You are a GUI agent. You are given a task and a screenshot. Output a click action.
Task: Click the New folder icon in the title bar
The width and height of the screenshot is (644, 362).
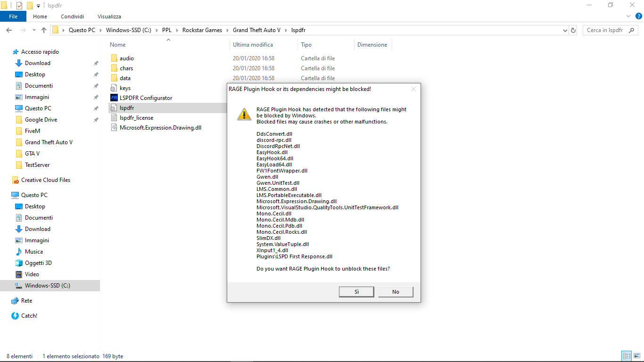[x=30, y=6]
